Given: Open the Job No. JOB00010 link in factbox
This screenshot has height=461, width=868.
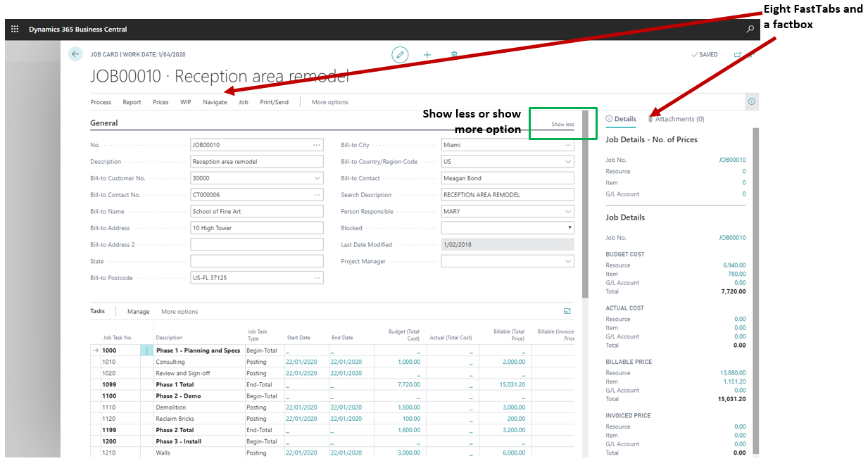Looking at the screenshot, I should pyautogui.click(x=731, y=160).
